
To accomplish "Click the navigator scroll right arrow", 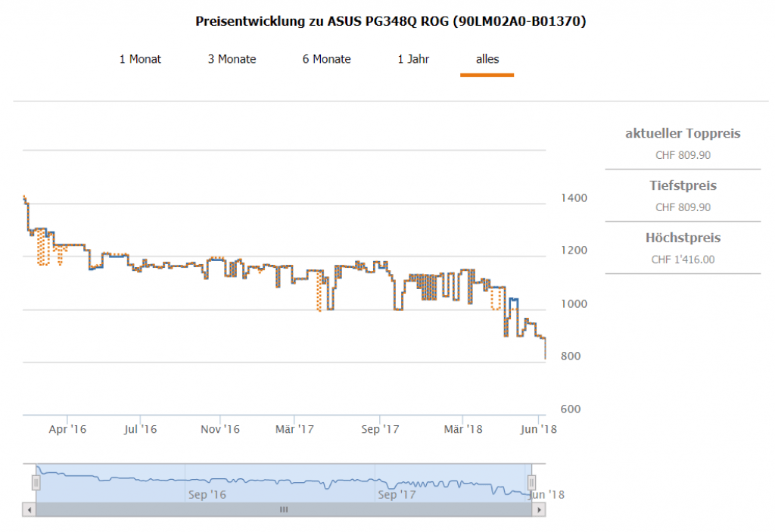I will click(539, 510).
